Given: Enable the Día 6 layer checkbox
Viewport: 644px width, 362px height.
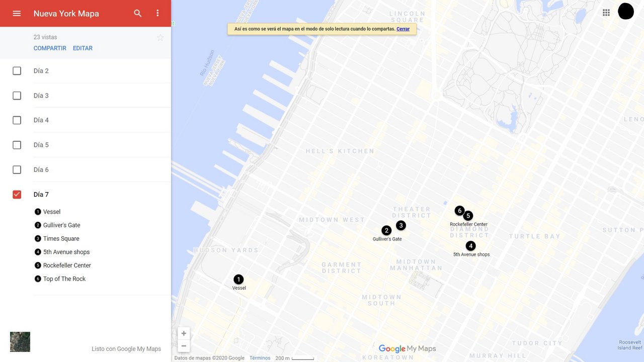Looking at the screenshot, I should 17,169.
